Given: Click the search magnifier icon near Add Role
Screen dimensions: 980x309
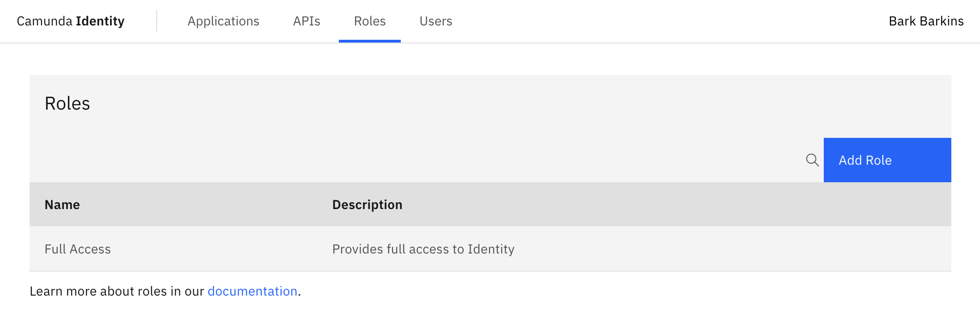Looking at the screenshot, I should pyautogui.click(x=813, y=161).
